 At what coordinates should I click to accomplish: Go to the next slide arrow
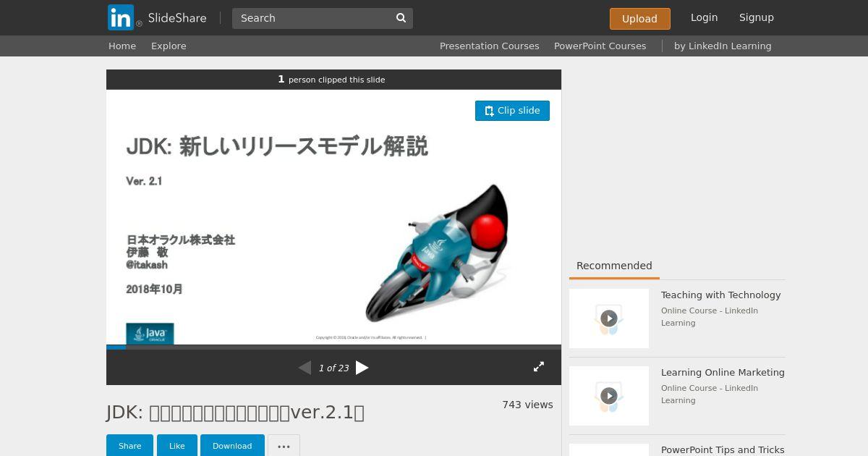click(362, 368)
